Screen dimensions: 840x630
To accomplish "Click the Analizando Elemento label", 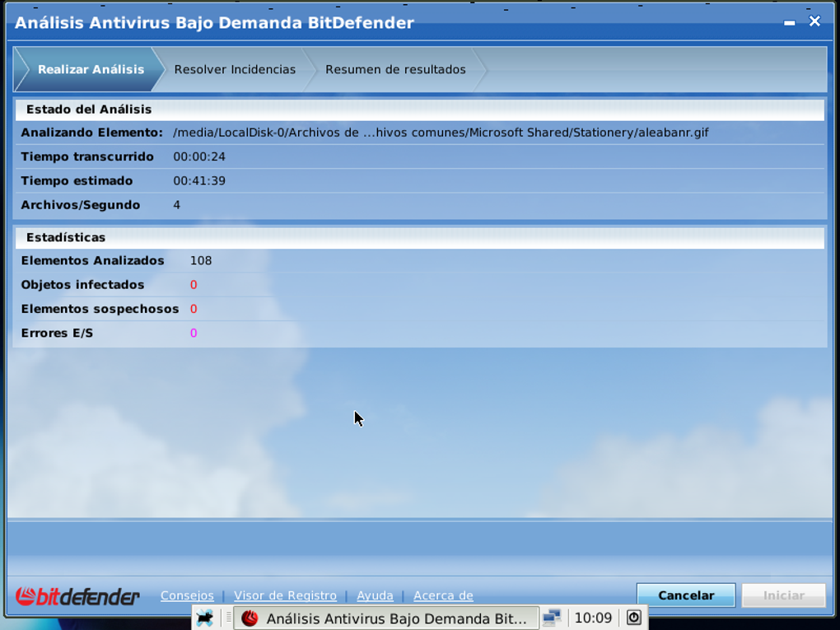I will (91, 133).
